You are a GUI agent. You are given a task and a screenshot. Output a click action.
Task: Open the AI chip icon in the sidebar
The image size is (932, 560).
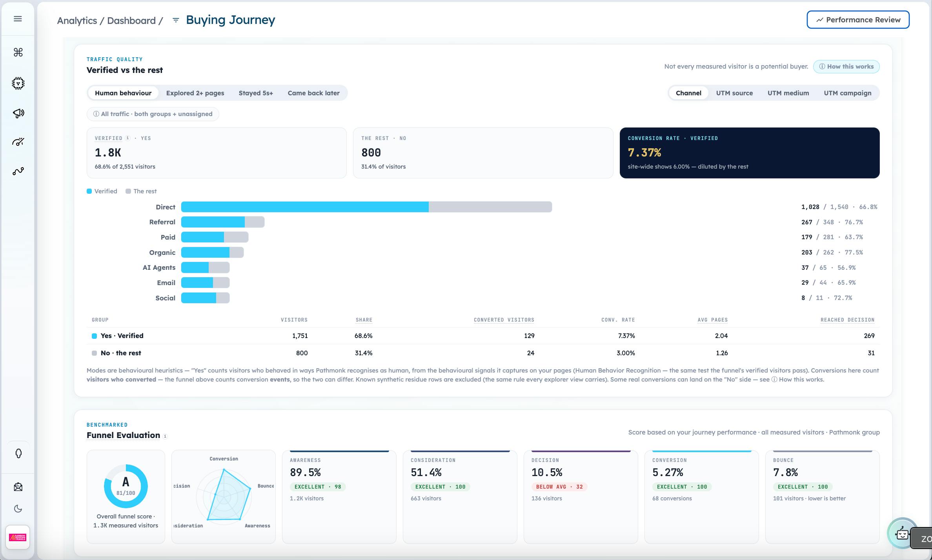coord(18,83)
